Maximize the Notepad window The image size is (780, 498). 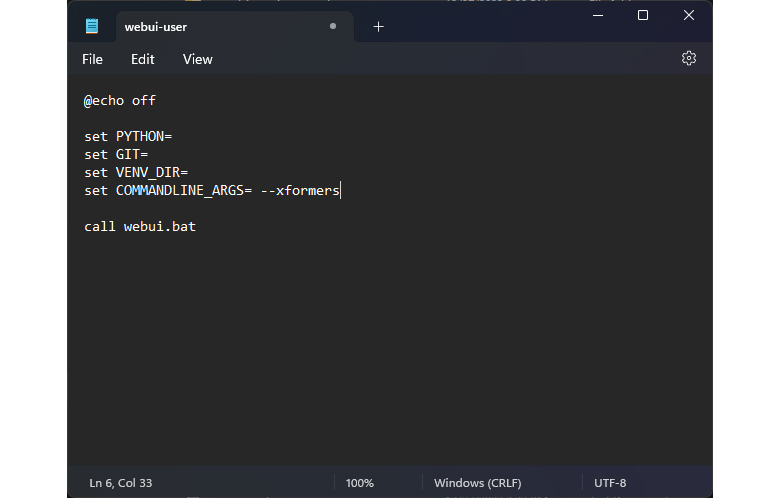(x=642, y=15)
